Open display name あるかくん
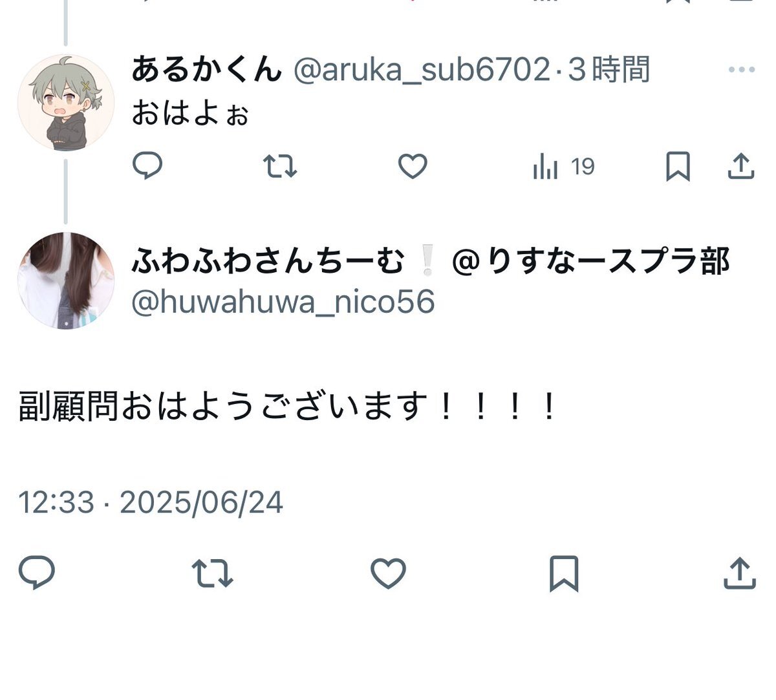This screenshot has height=700, width=776. pyautogui.click(x=207, y=70)
